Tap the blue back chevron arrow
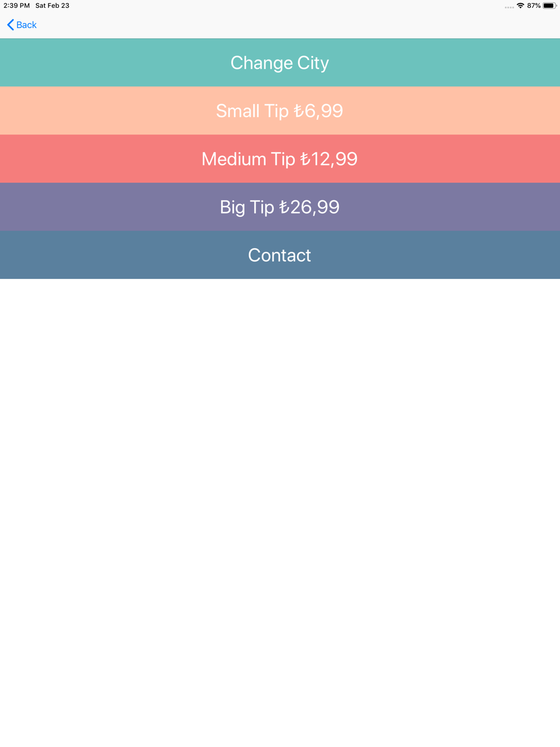This screenshot has width=560, height=747. pos(10,25)
